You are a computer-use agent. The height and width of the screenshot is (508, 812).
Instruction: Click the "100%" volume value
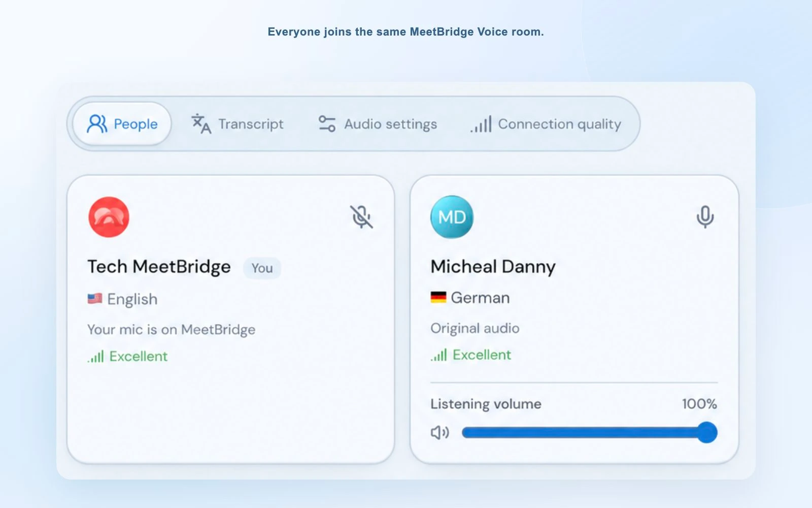pyautogui.click(x=699, y=404)
